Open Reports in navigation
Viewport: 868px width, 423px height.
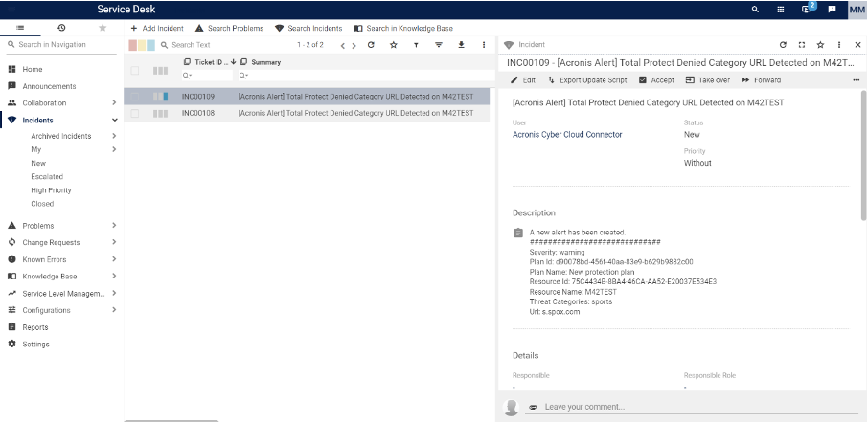pyautogui.click(x=34, y=327)
